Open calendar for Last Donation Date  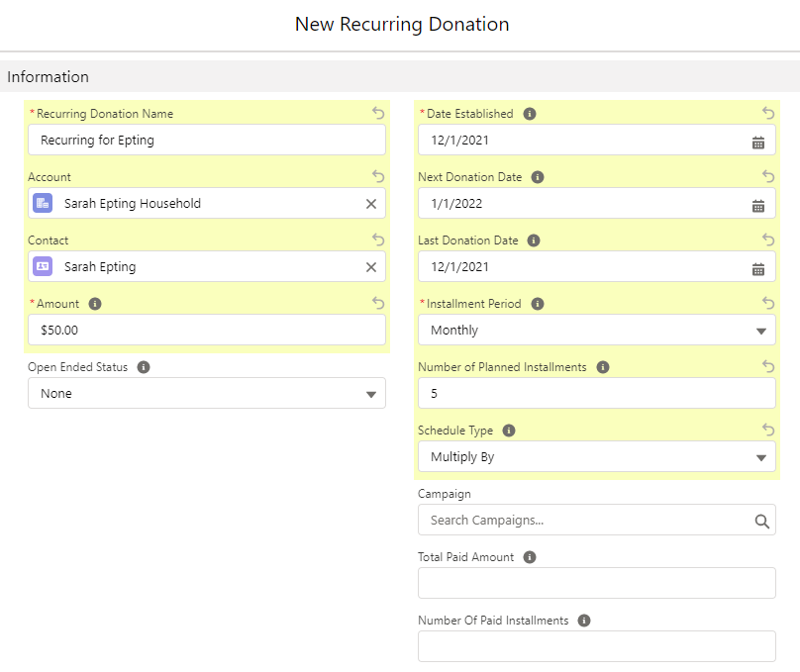[x=758, y=268]
